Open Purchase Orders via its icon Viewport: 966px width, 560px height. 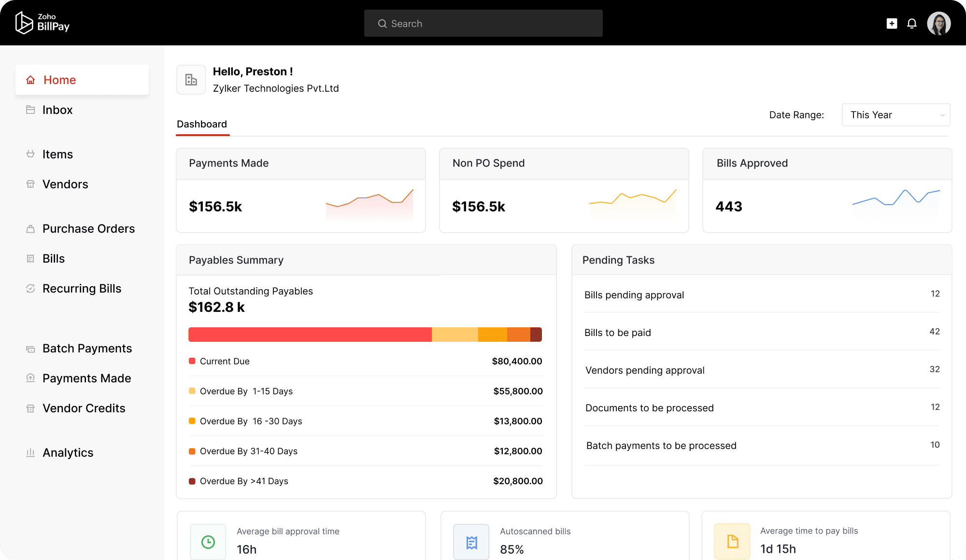[30, 229]
